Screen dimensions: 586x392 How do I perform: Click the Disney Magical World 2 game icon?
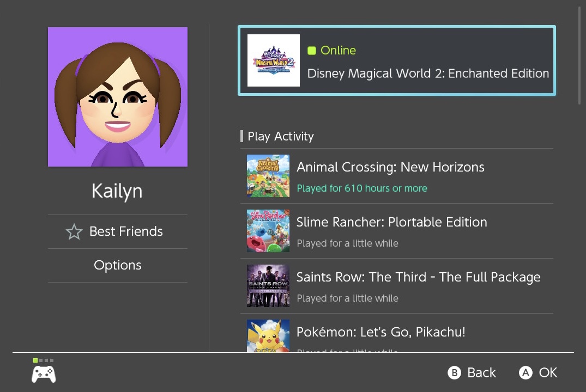[x=274, y=60]
